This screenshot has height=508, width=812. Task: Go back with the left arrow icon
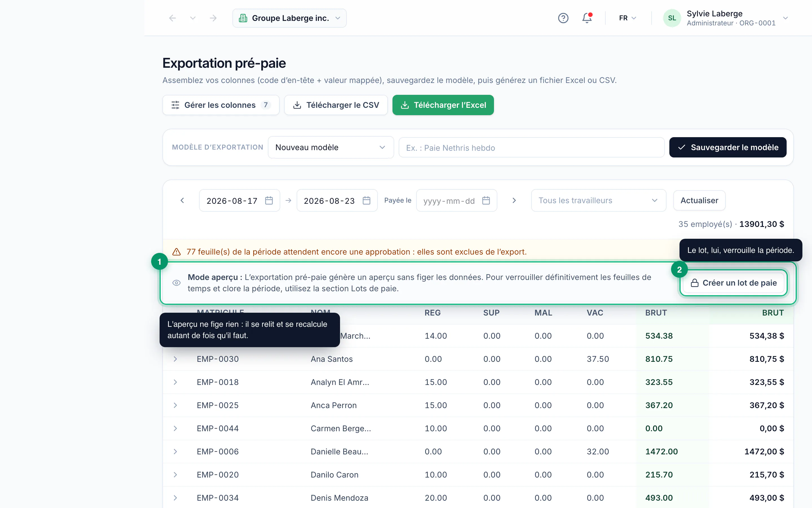click(173, 18)
